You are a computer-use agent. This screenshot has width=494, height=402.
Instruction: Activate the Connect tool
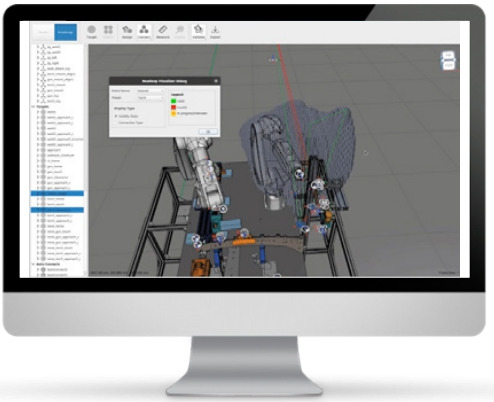[x=144, y=32]
